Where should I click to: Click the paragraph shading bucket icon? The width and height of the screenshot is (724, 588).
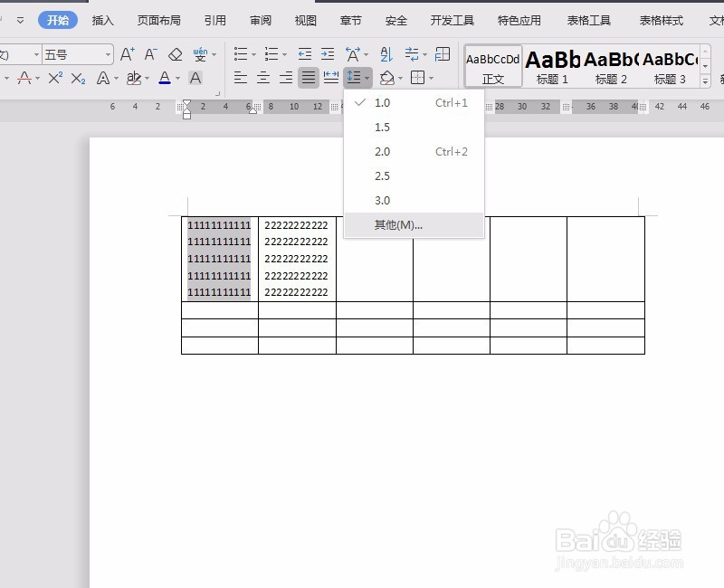pyautogui.click(x=387, y=78)
